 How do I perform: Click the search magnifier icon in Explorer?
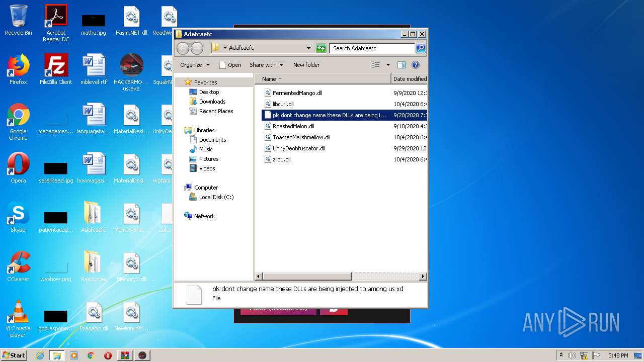(x=421, y=48)
